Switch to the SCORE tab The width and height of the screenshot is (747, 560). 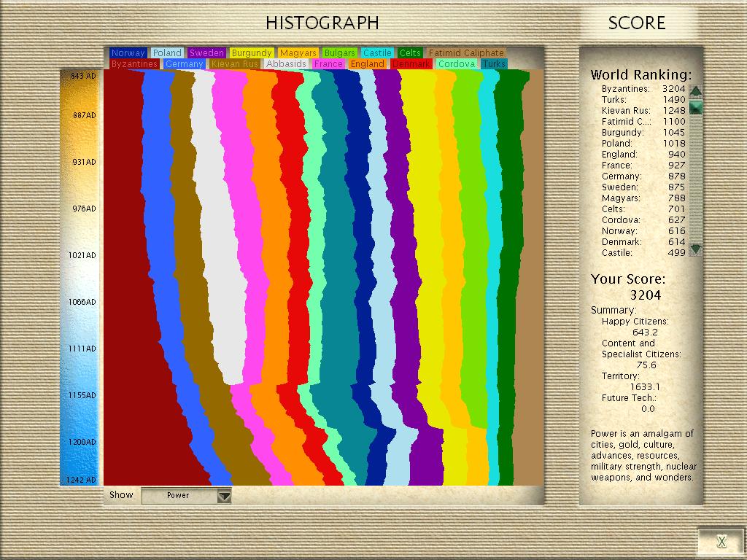pyautogui.click(x=636, y=23)
